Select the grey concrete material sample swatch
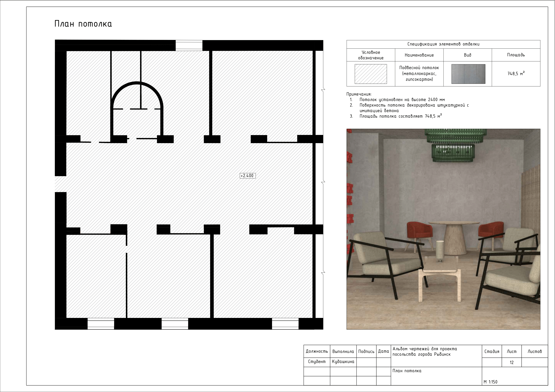The width and height of the screenshot is (555, 392). [468, 74]
